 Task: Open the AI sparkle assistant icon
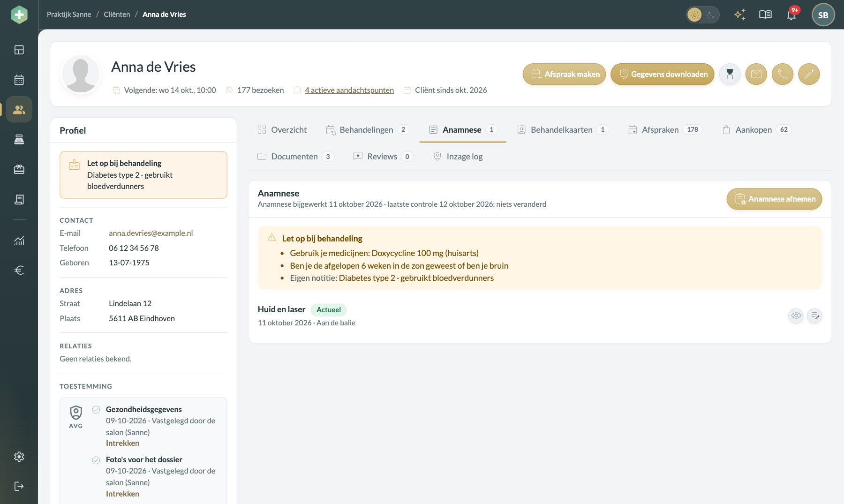click(740, 15)
